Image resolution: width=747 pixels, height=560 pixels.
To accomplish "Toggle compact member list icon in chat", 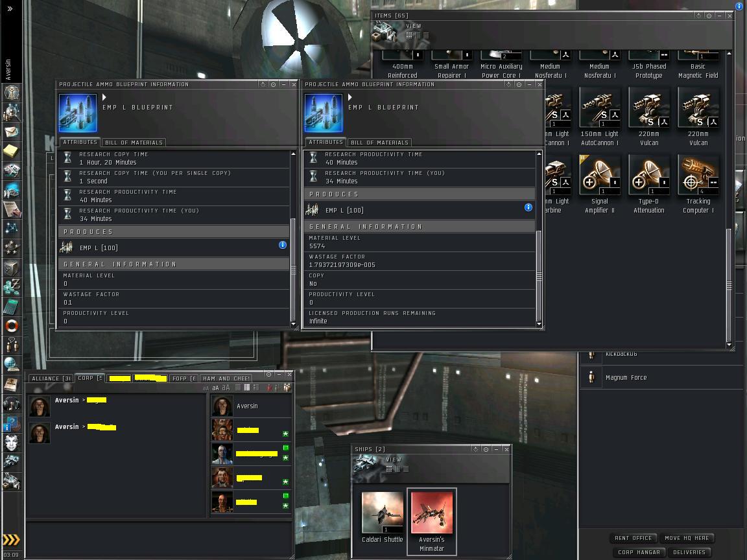I will tap(278, 388).
